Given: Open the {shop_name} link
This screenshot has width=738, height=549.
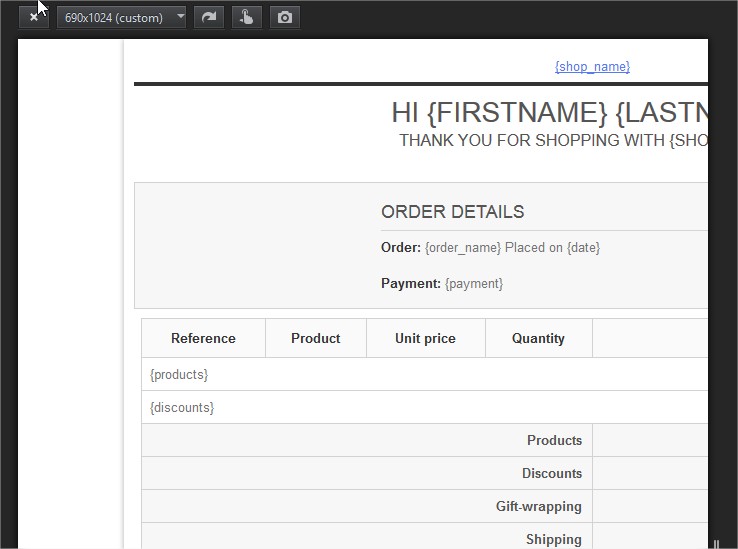Looking at the screenshot, I should pos(592,67).
